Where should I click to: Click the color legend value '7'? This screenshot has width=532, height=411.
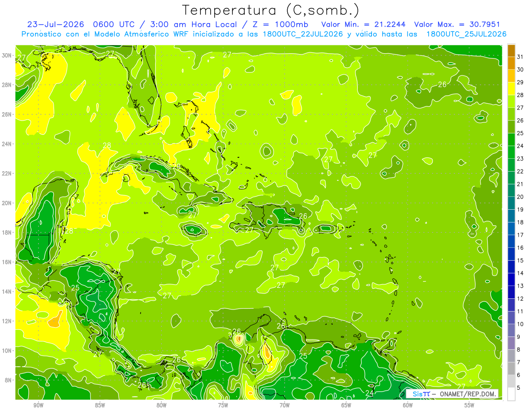point(519,362)
